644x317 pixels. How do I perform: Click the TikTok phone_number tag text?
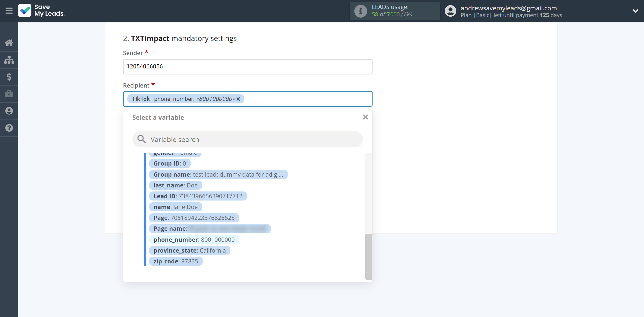coord(183,99)
